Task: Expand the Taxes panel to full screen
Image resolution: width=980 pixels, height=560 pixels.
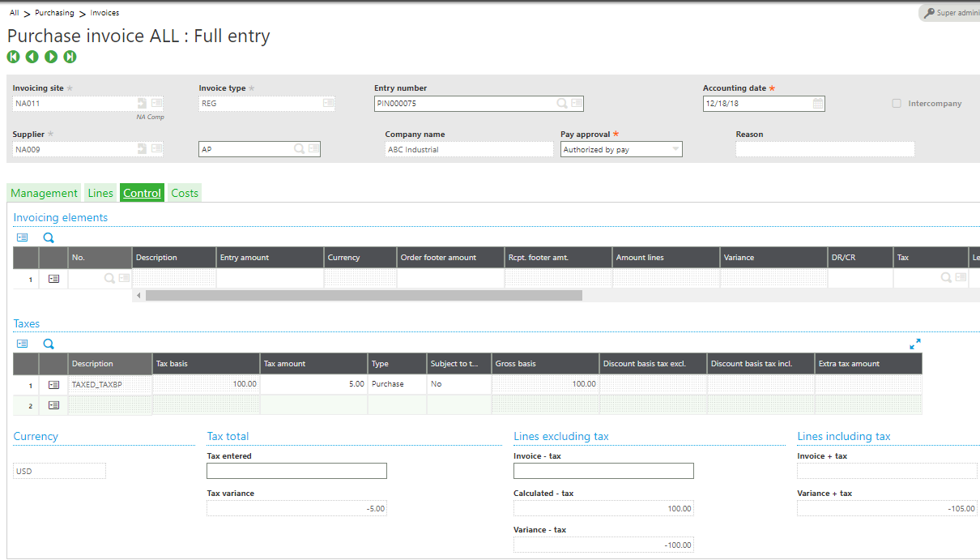Action: click(x=915, y=343)
